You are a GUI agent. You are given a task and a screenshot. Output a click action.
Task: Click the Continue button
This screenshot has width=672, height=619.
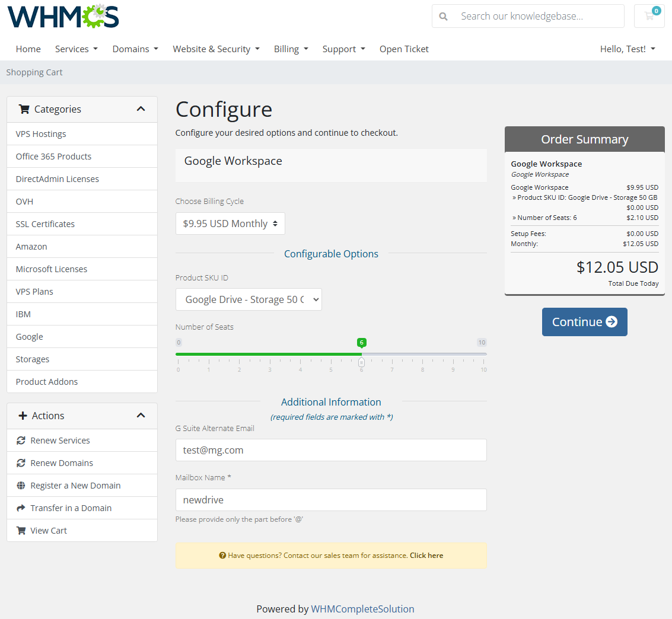584,322
